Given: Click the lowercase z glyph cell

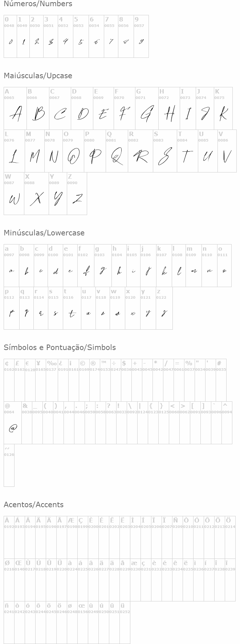Looking at the screenshot, I should [164, 308].
